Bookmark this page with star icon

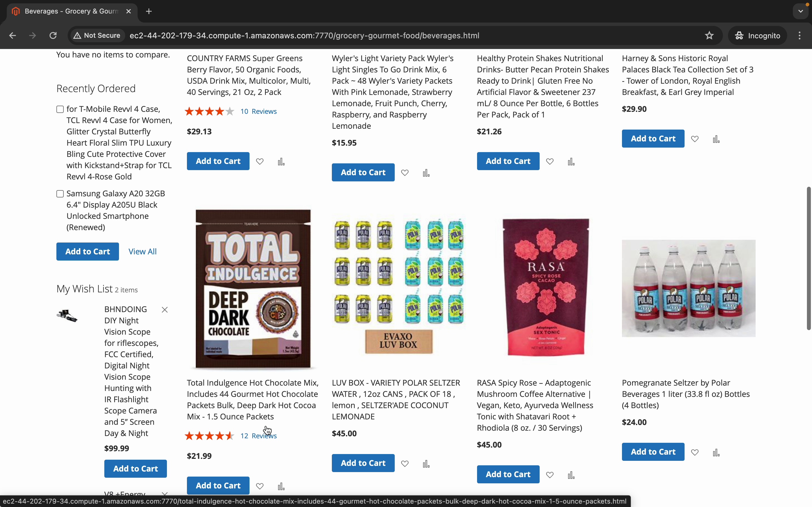click(709, 35)
